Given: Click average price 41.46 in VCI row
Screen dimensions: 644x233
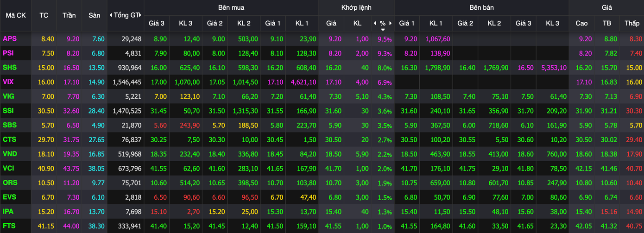Looking at the screenshot, I should coord(608,169).
